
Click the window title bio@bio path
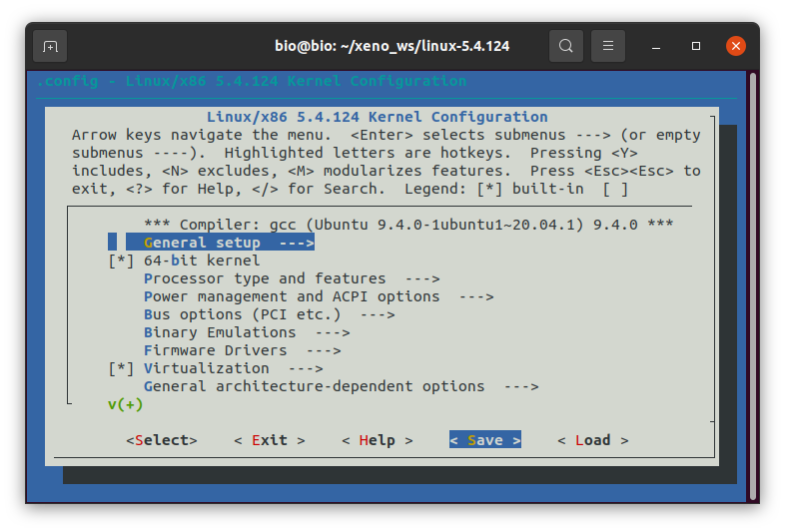392,46
